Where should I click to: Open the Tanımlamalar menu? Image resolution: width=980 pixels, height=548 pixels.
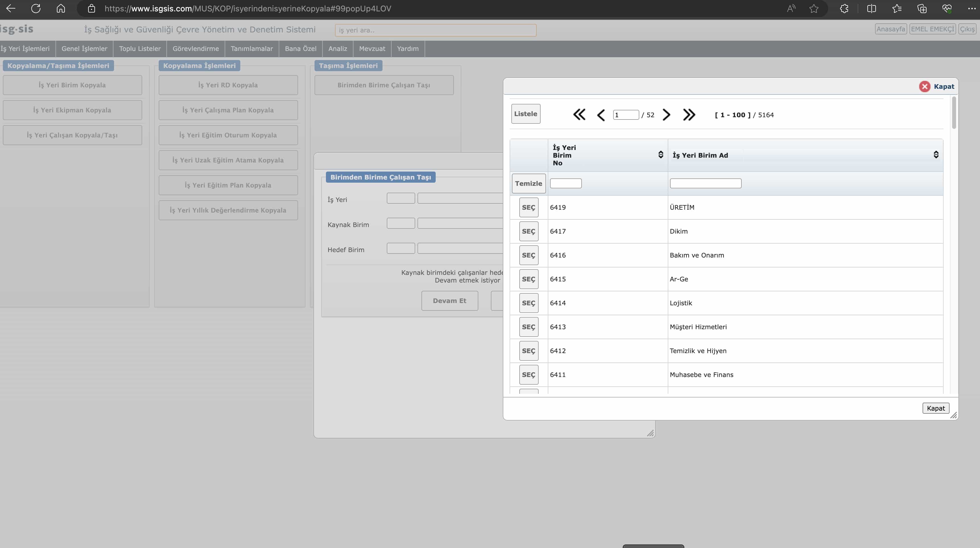pos(251,49)
